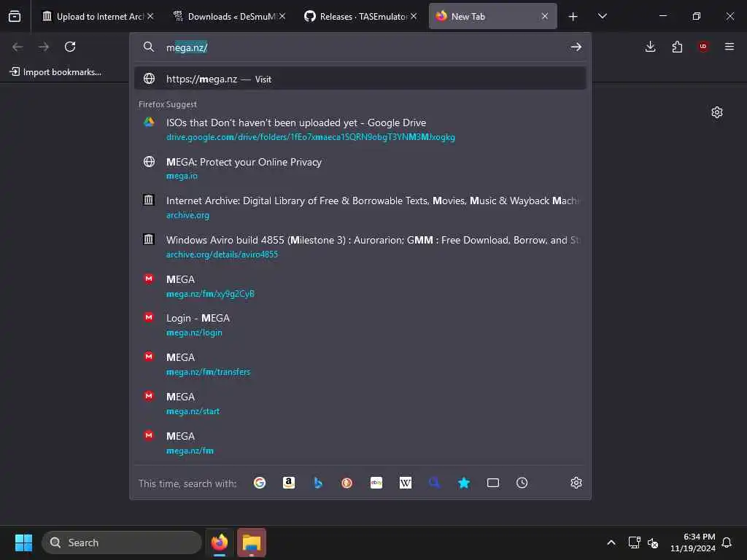Close the Upload to Internet Archive tab
The width and height of the screenshot is (747, 560).
tap(150, 16)
